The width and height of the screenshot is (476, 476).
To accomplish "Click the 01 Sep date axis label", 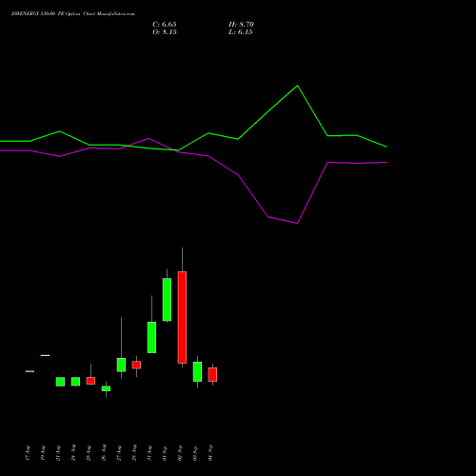I will (165, 453).
